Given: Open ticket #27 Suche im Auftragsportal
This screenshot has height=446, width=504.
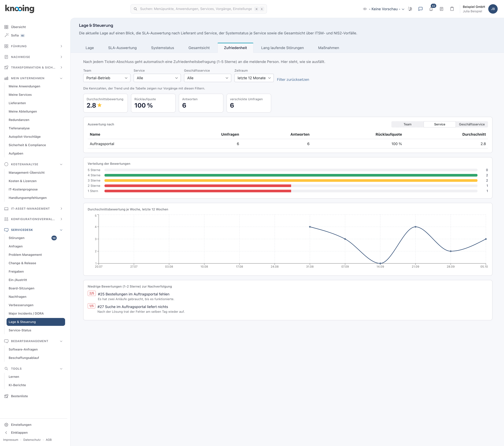Looking at the screenshot, I should click(x=133, y=307).
